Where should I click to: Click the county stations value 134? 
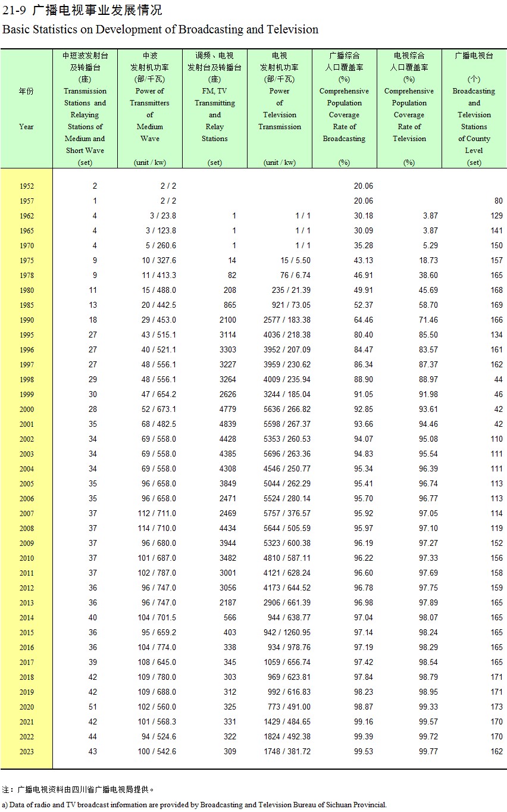pos(496,335)
